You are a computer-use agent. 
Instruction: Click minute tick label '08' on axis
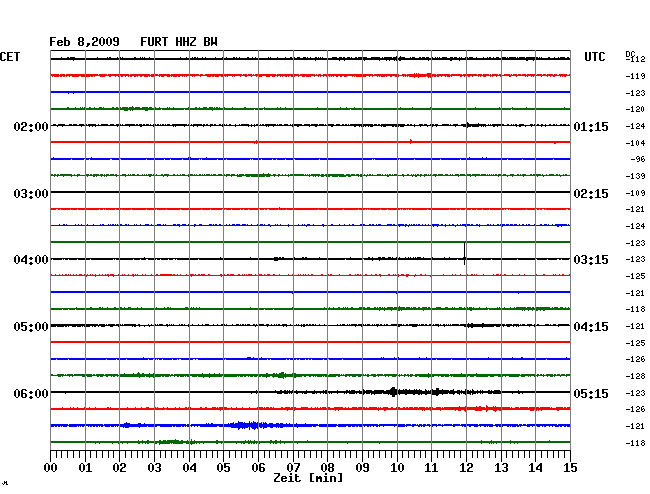click(x=327, y=467)
